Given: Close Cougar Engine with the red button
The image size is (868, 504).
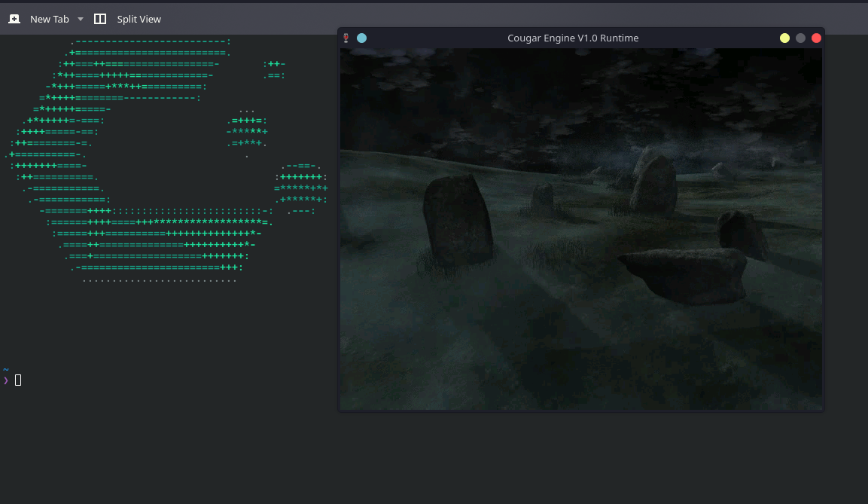Looking at the screenshot, I should pyautogui.click(x=816, y=38).
